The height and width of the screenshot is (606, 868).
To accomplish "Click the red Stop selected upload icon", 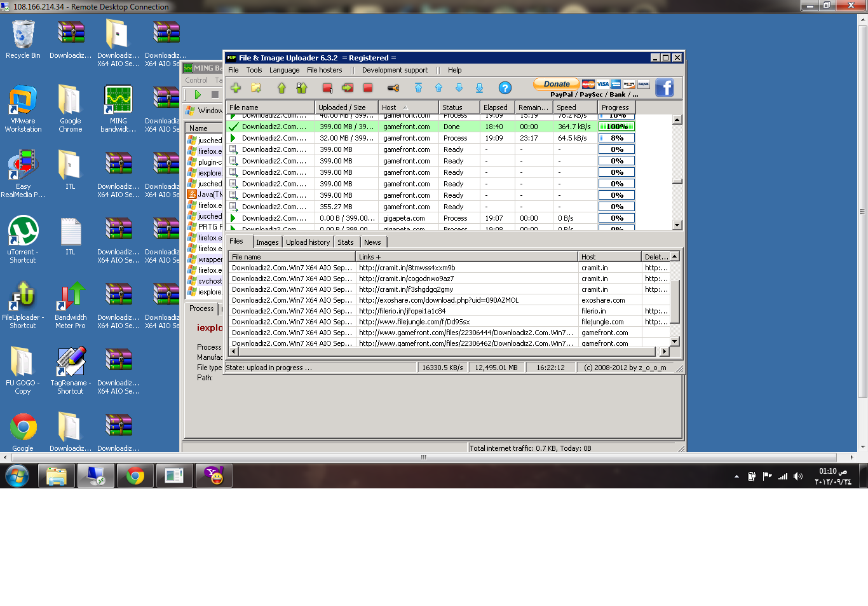I will coord(327,88).
